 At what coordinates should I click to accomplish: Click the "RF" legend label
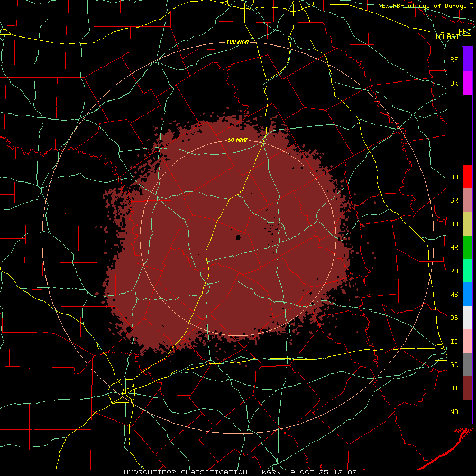[454, 59]
